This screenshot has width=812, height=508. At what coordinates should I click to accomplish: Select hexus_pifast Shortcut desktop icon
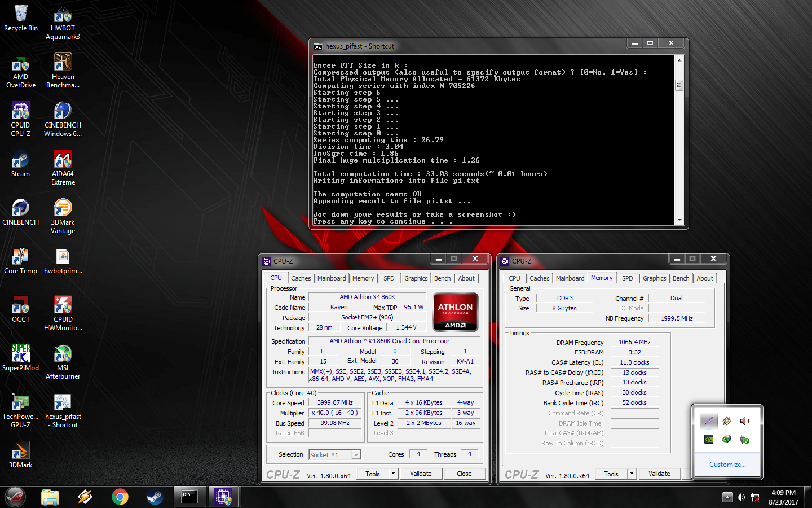pos(63,411)
